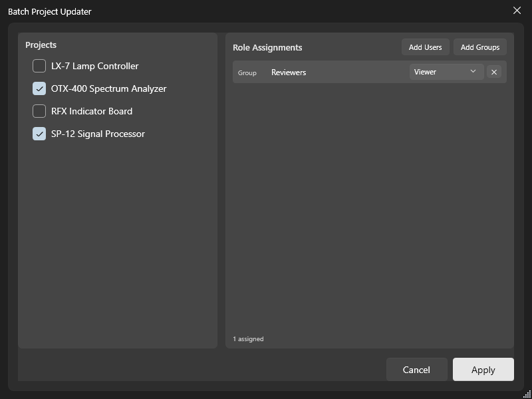
Task: Close the Batch Project Updater dialog
Action: pos(517,11)
